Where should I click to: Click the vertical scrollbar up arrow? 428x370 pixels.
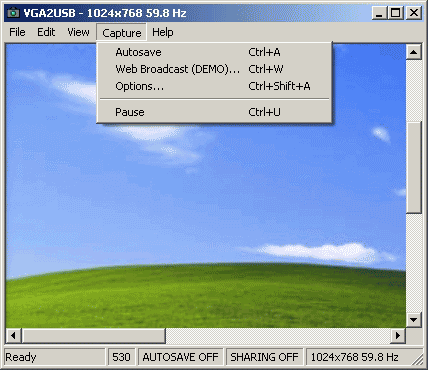[414, 52]
